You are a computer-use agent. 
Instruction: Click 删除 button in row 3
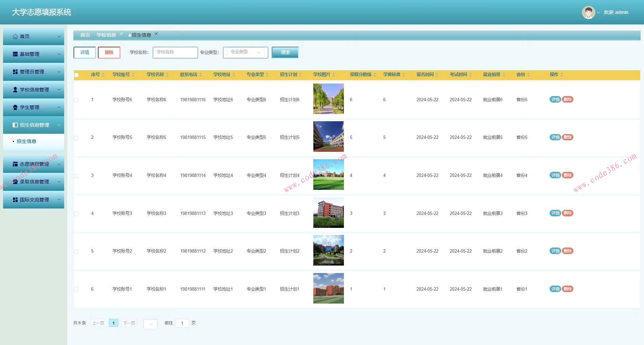tap(568, 175)
